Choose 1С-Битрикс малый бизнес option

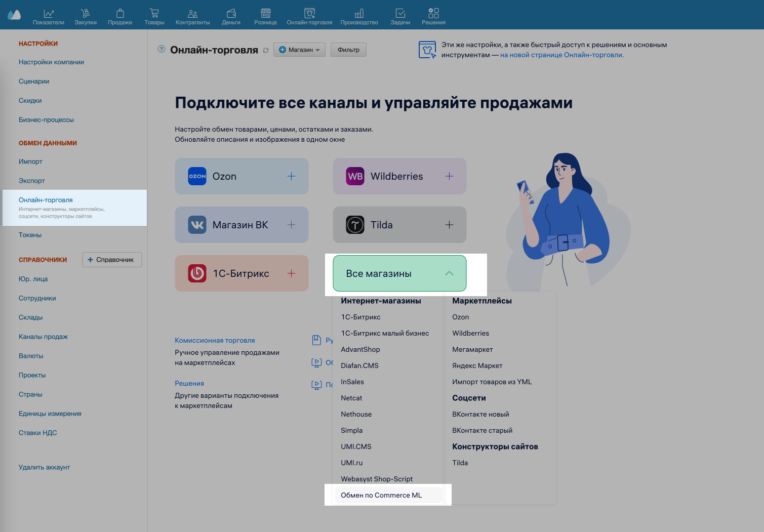point(385,333)
